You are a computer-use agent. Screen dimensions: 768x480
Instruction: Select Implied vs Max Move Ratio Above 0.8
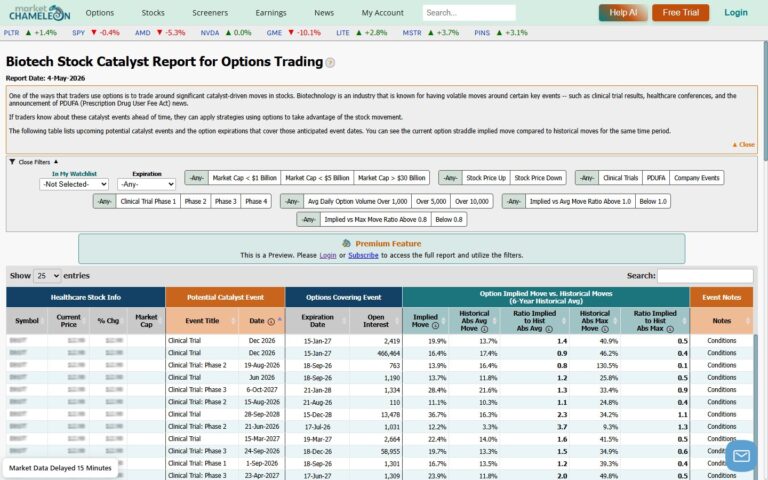coord(376,219)
